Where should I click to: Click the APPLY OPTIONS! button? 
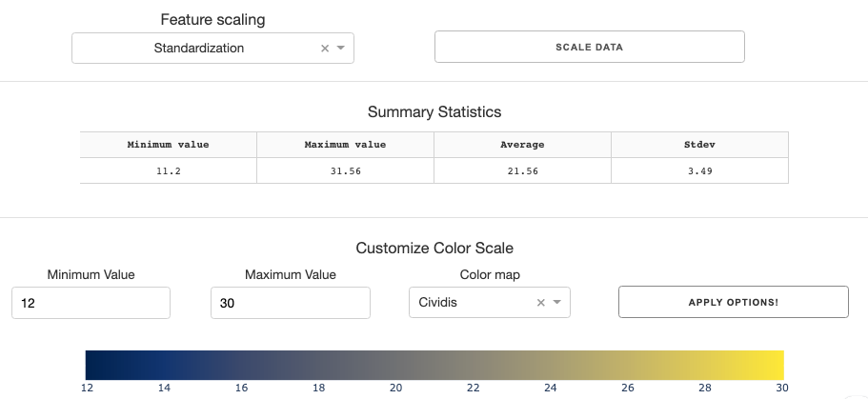(x=734, y=302)
